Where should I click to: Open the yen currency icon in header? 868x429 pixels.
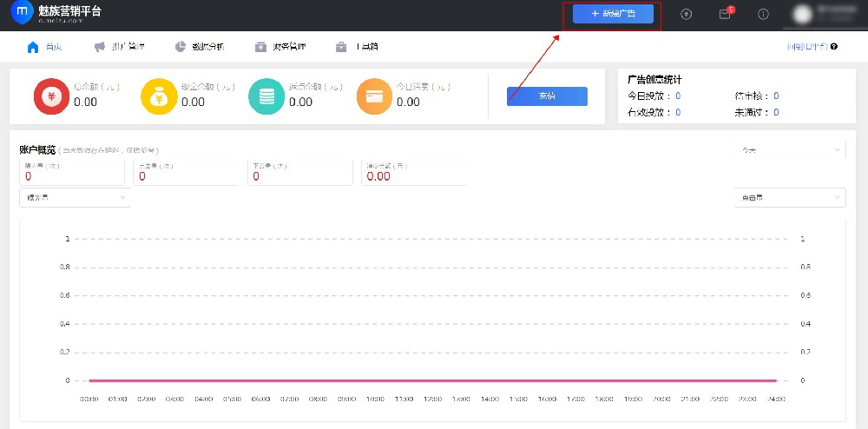(x=687, y=14)
